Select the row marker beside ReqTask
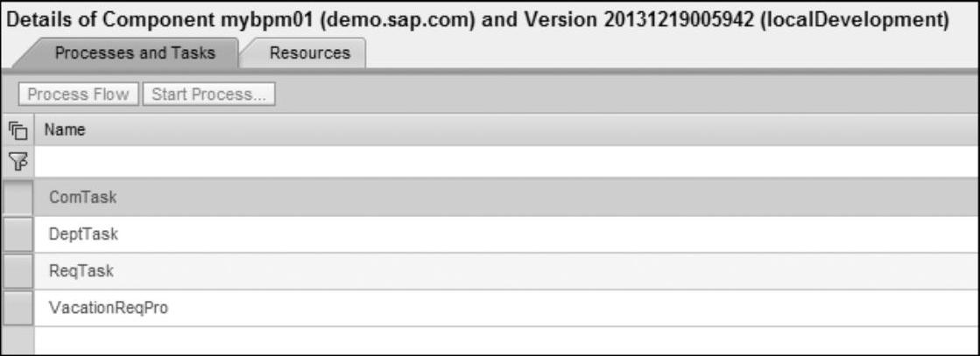The width and height of the screenshot is (980, 356). [18, 272]
